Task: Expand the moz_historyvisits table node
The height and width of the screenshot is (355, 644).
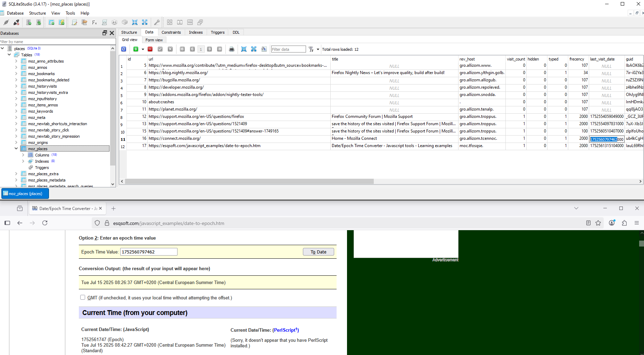Action: coord(16,86)
